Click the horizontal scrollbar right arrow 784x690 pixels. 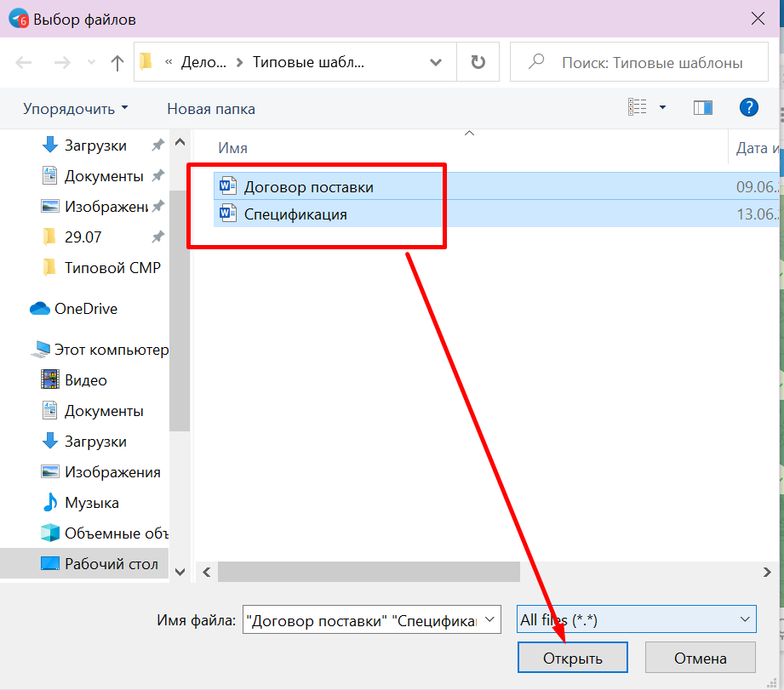[767, 572]
